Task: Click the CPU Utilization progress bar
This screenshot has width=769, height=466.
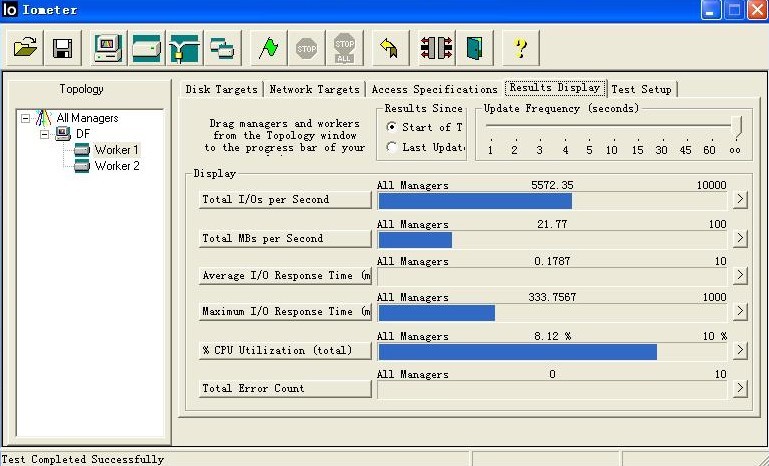Action: [553, 352]
